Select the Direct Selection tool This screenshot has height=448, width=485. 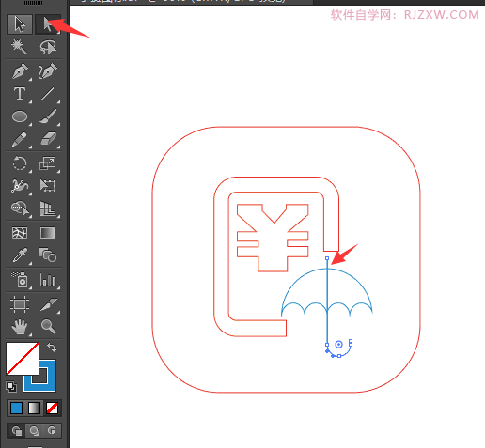48,24
